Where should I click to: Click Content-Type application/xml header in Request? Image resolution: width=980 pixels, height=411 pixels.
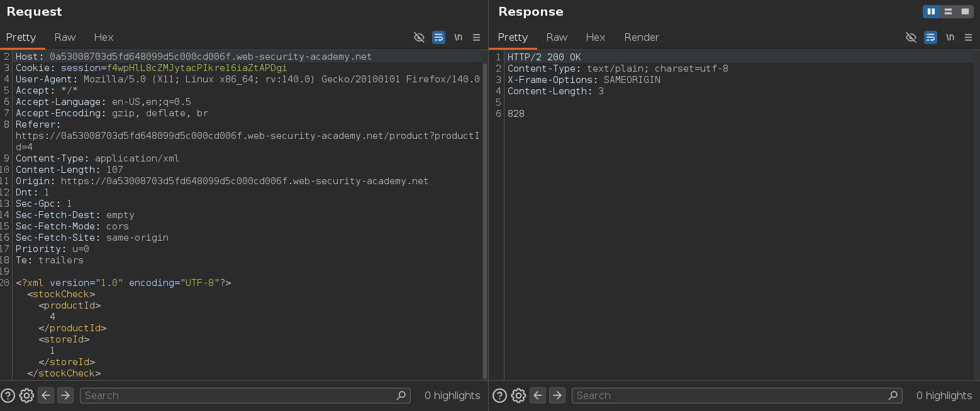point(97,158)
